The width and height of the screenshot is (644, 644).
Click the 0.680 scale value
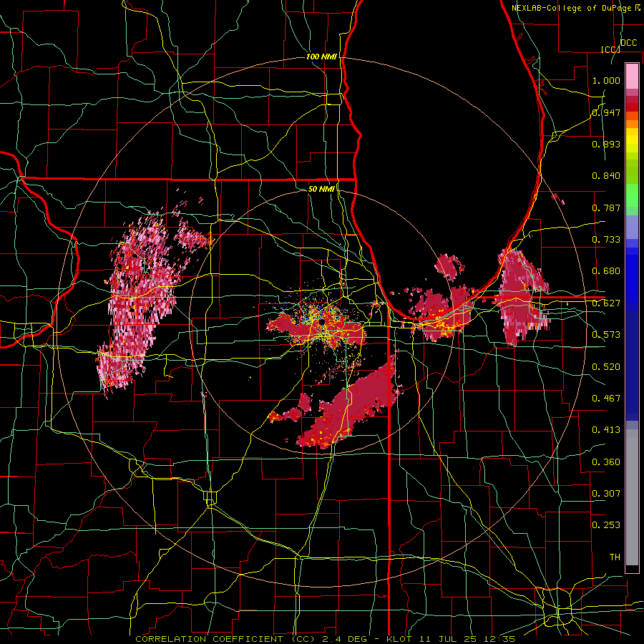606,271
